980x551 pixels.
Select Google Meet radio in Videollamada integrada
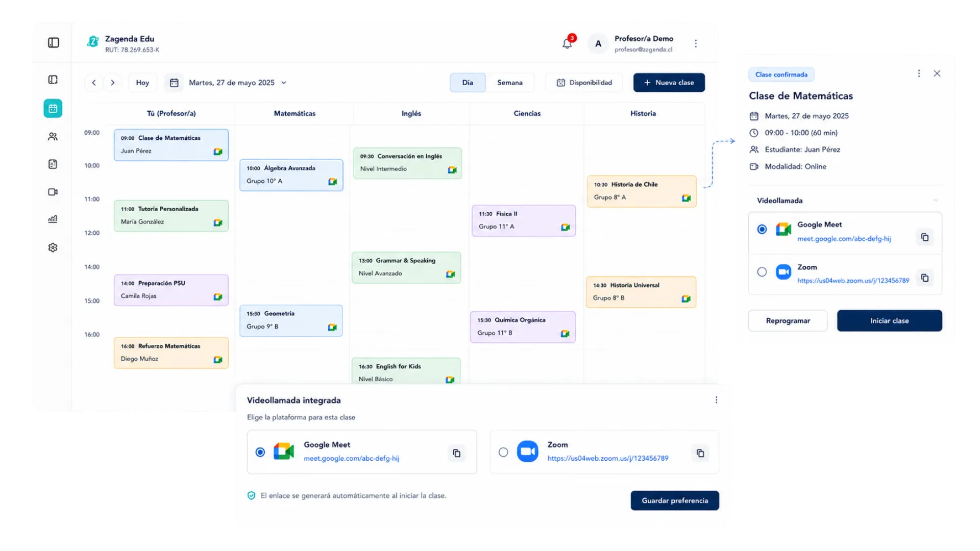(260, 453)
